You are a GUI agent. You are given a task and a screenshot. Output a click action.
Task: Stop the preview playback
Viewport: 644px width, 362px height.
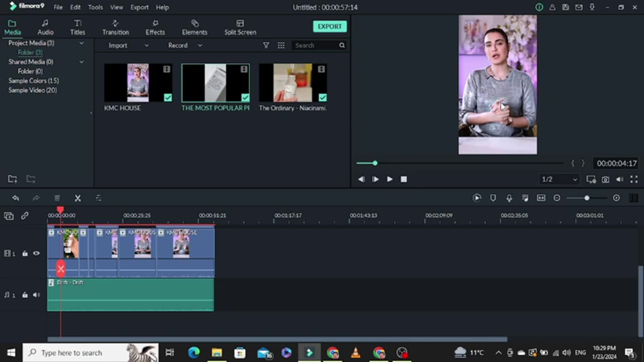pyautogui.click(x=404, y=179)
